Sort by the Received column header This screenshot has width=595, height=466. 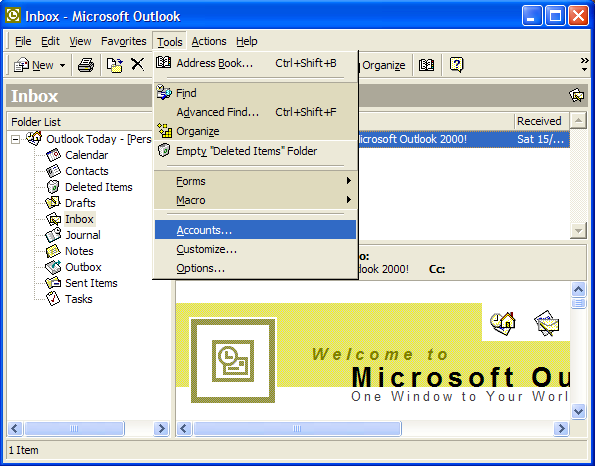[x=541, y=121]
